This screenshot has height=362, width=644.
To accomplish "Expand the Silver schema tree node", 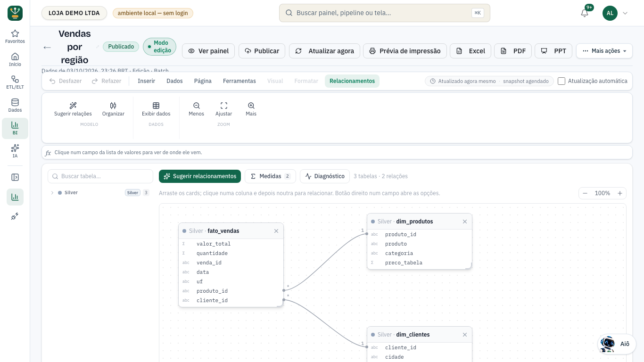I will click(52, 193).
